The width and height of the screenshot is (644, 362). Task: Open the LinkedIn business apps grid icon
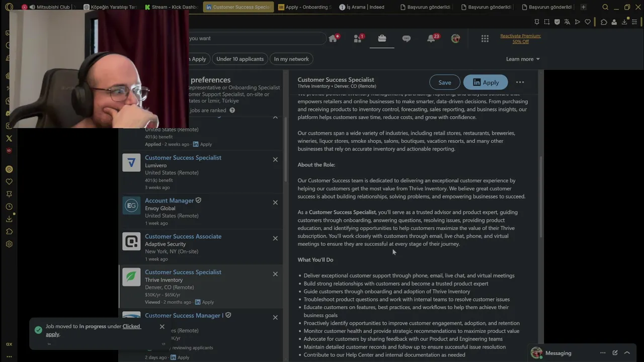pos(485,39)
